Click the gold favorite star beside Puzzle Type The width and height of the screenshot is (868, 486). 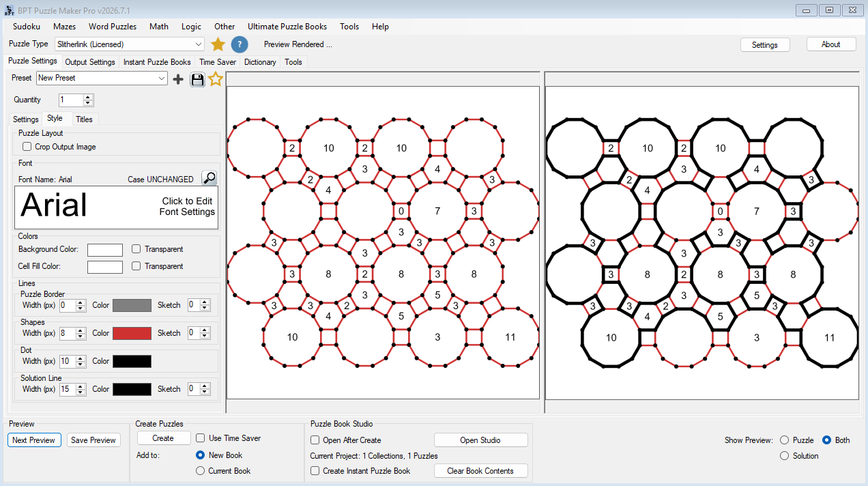click(218, 44)
